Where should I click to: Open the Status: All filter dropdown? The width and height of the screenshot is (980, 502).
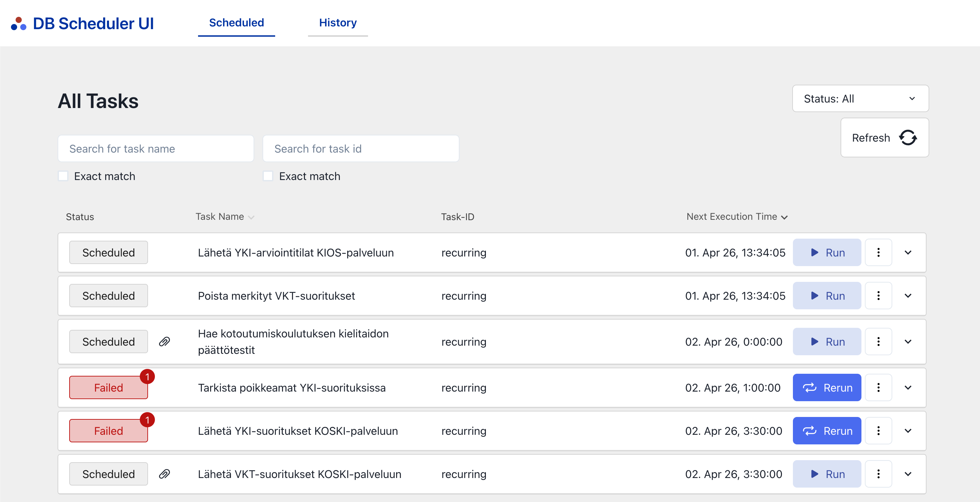(x=860, y=98)
